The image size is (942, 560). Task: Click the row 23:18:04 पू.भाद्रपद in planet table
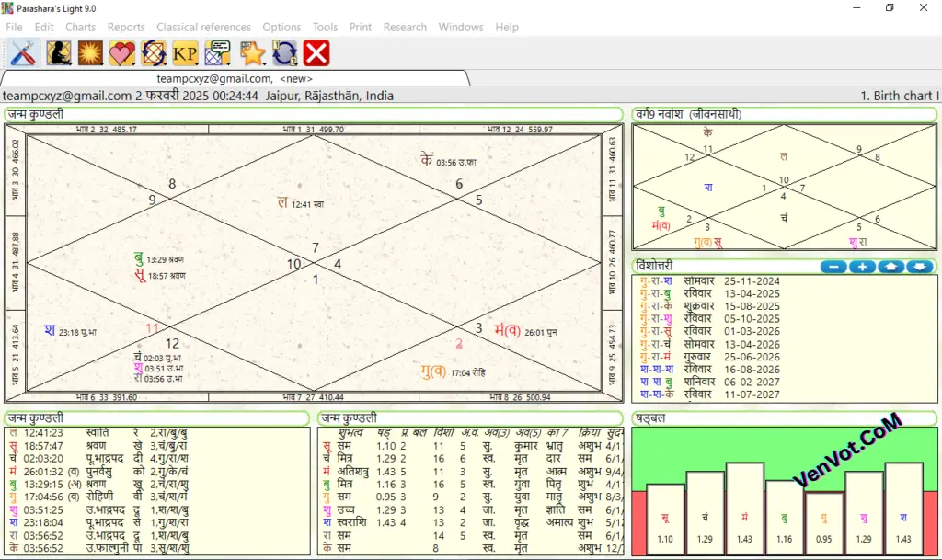(x=99, y=522)
